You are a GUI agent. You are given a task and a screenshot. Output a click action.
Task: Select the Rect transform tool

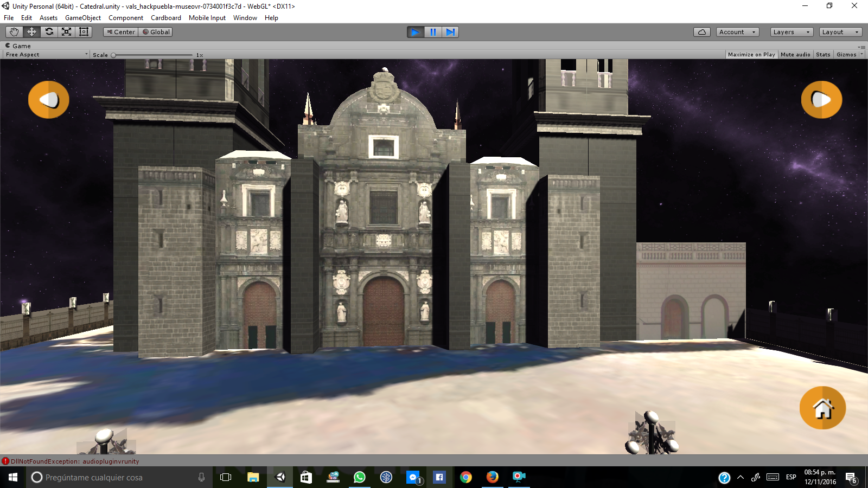(x=84, y=32)
